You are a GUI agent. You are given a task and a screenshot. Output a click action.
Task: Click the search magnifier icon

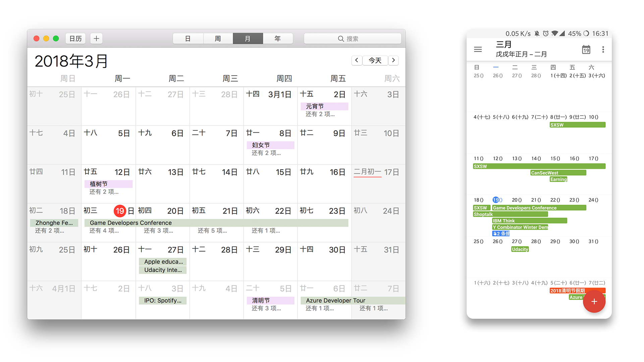(x=341, y=39)
